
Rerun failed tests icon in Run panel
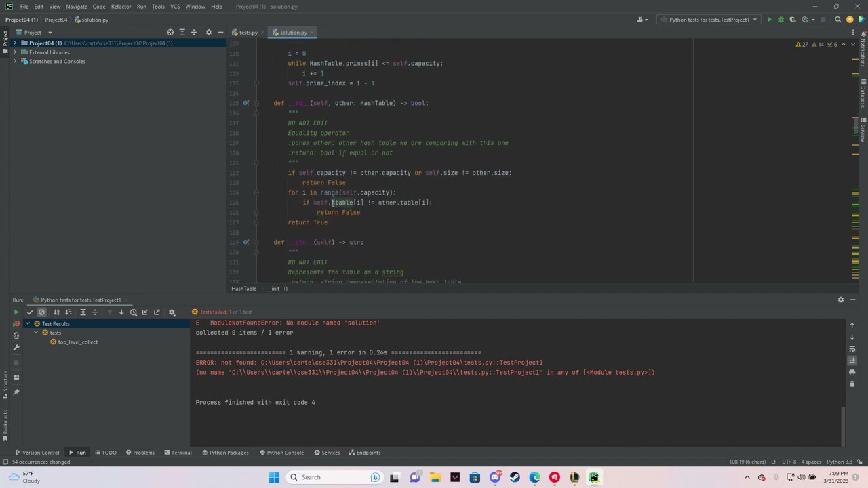point(16,324)
